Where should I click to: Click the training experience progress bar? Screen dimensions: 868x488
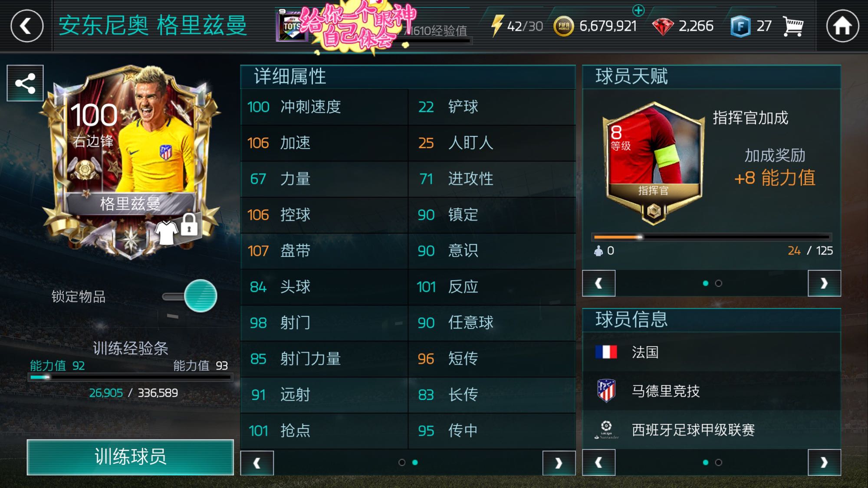coord(130,377)
